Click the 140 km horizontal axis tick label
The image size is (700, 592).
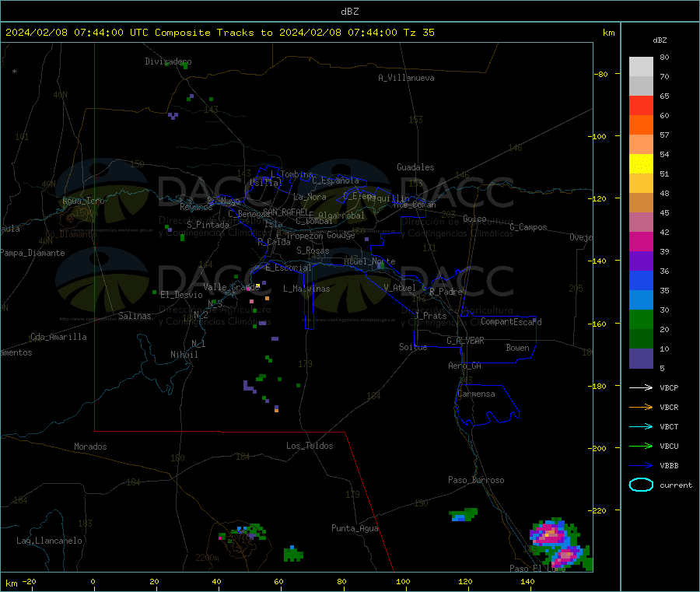(527, 582)
